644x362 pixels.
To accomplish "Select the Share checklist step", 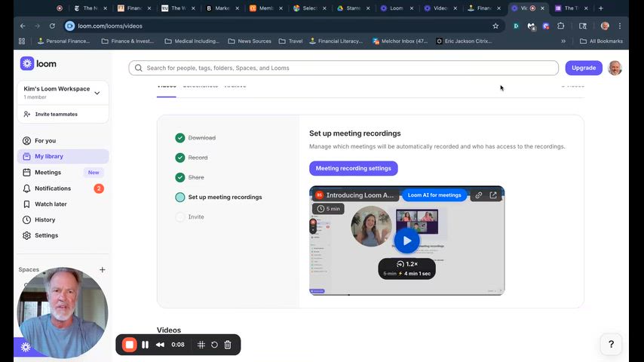I will pyautogui.click(x=190, y=177).
